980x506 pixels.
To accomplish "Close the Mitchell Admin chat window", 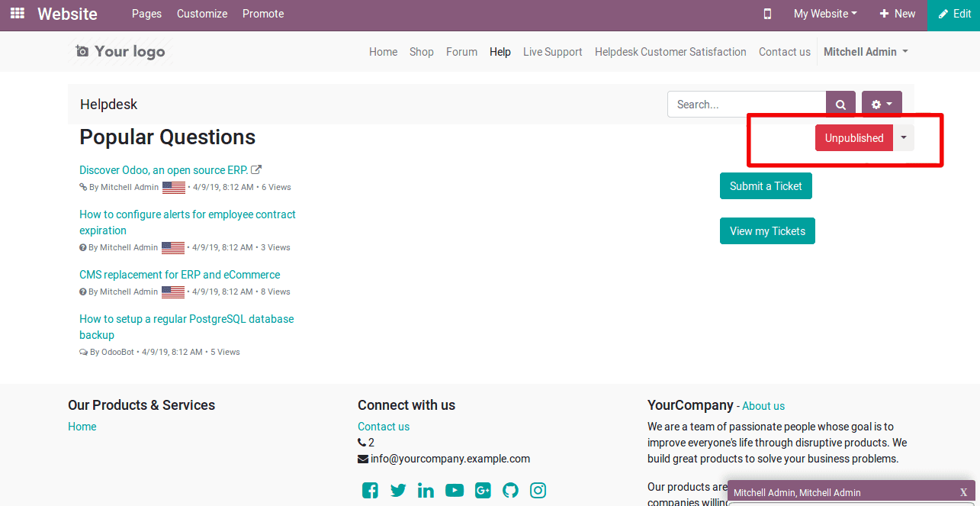I will 963,492.
